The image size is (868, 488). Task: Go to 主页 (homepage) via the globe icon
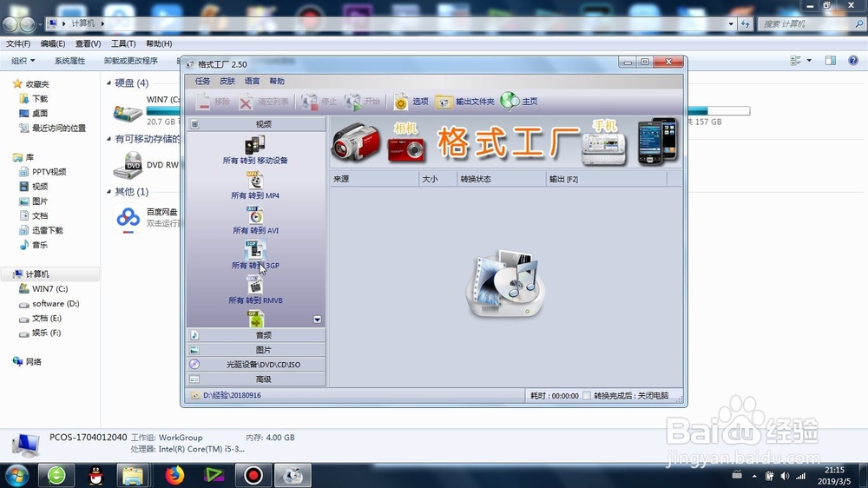pos(519,102)
